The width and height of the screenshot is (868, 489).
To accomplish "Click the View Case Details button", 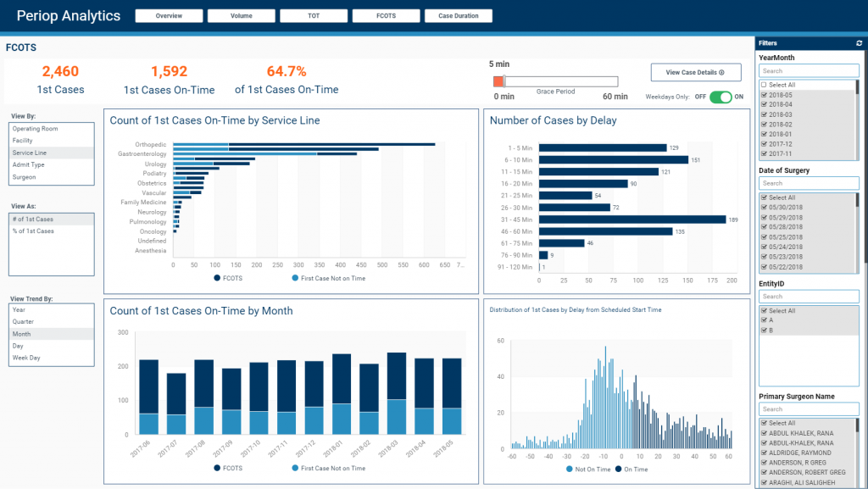I will coord(695,72).
